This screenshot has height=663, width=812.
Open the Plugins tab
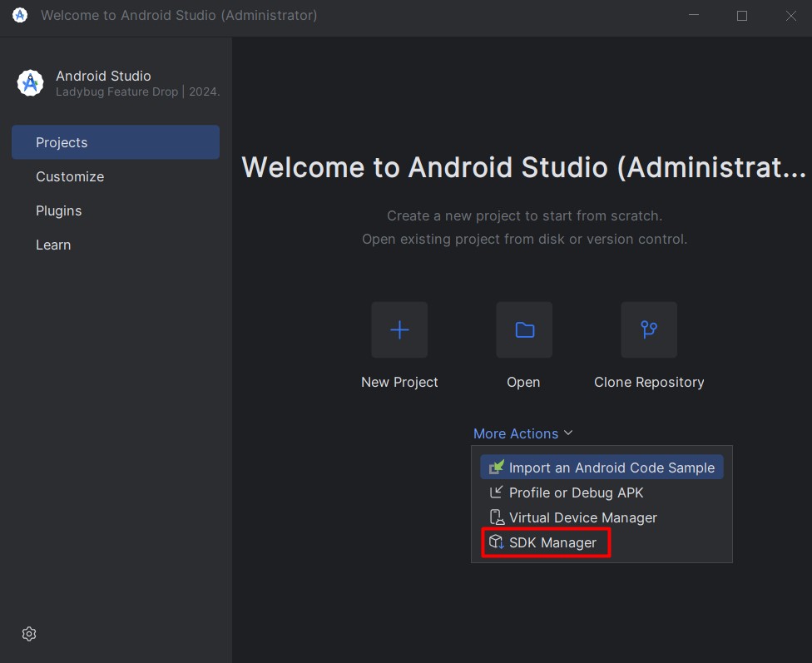(x=116, y=210)
